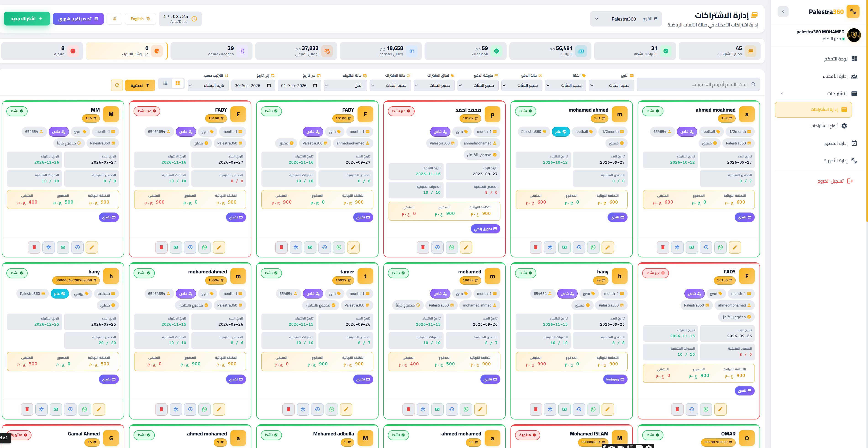Click the اشتراك جديد button
Screen dimensions: 868x448
[x=27, y=19]
